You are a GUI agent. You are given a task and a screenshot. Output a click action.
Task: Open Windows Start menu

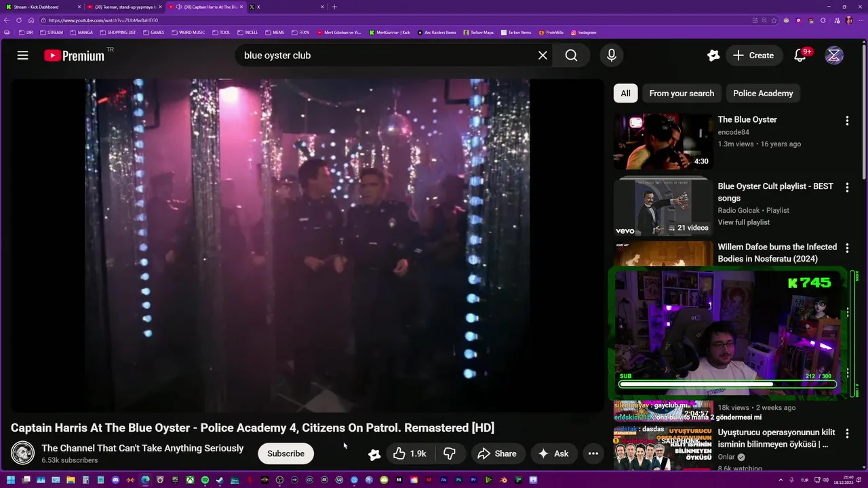pyautogui.click(x=10, y=481)
